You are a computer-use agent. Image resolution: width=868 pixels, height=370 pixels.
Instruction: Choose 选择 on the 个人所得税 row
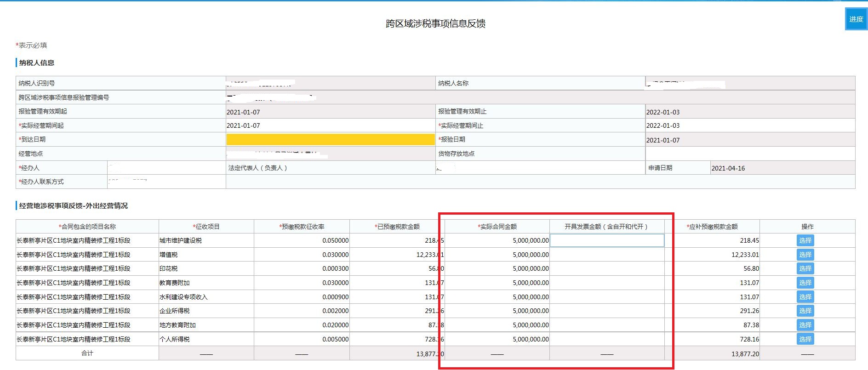click(x=805, y=339)
